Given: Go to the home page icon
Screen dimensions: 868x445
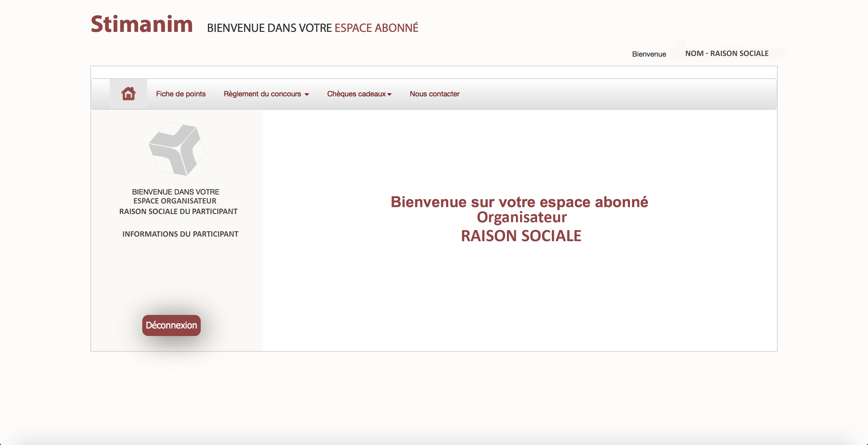Looking at the screenshot, I should 128,94.
